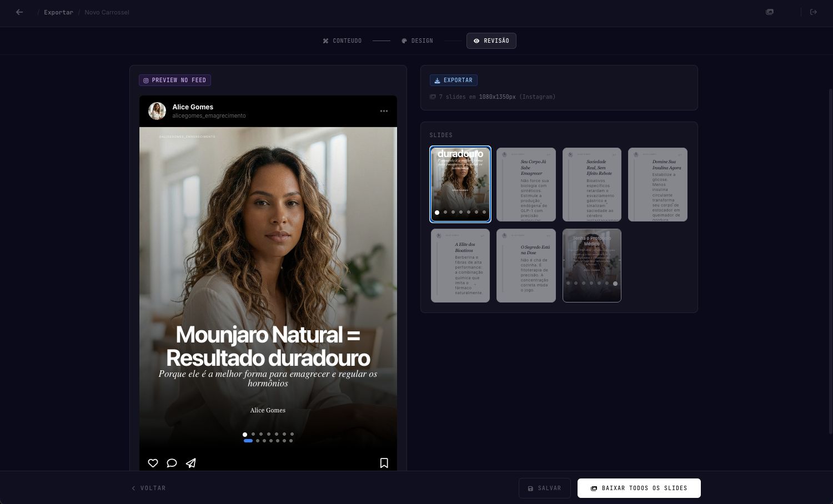The image size is (833, 504).
Task: Click the back arrow icon in header
Action: [x=19, y=12]
